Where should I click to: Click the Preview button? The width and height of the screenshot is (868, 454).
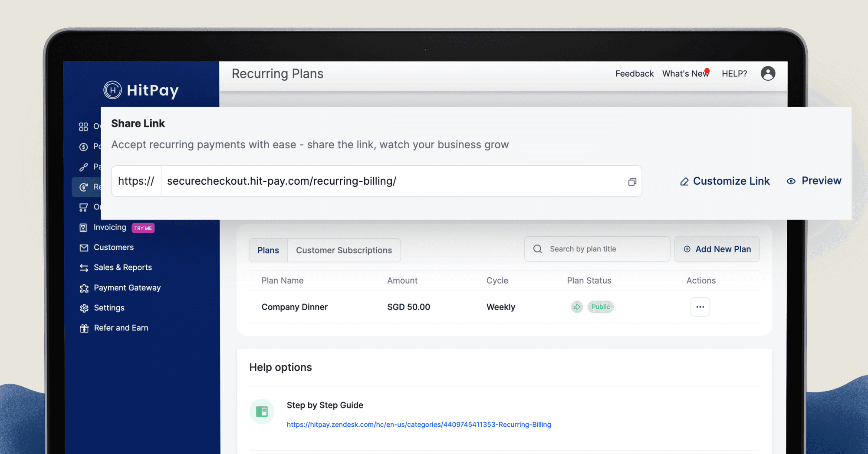[814, 181]
